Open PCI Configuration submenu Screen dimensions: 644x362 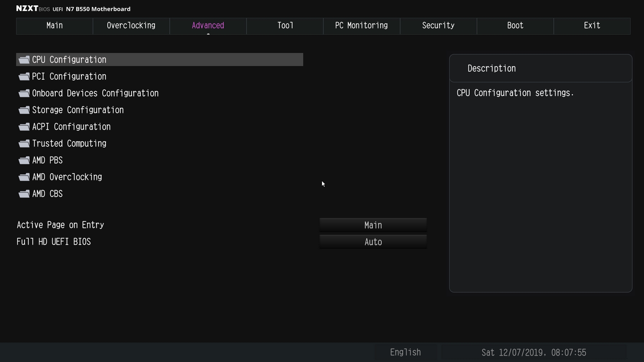[x=69, y=77]
